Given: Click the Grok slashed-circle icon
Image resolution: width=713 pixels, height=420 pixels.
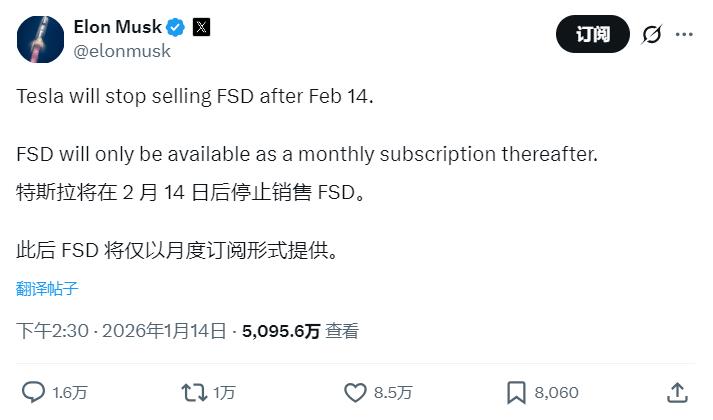Looking at the screenshot, I should coord(651,35).
